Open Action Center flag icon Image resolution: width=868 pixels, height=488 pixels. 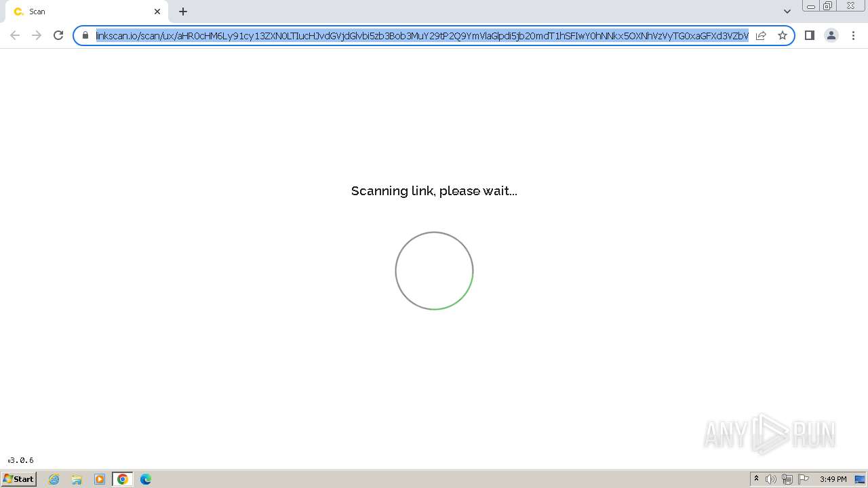804,479
